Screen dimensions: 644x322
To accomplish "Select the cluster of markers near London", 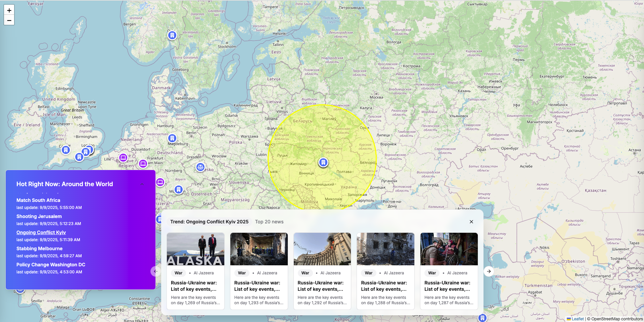I will pyautogui.click(x=87, y=151).
